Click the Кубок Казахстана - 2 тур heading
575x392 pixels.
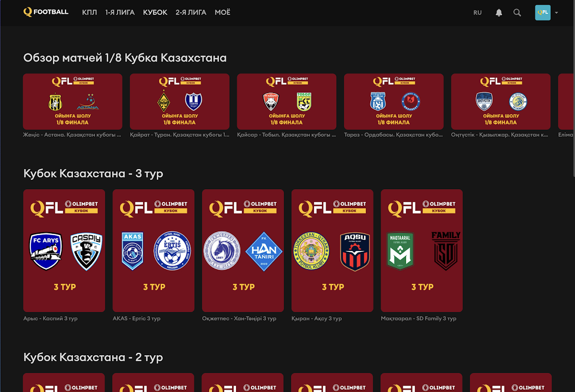tap(93, 357)
